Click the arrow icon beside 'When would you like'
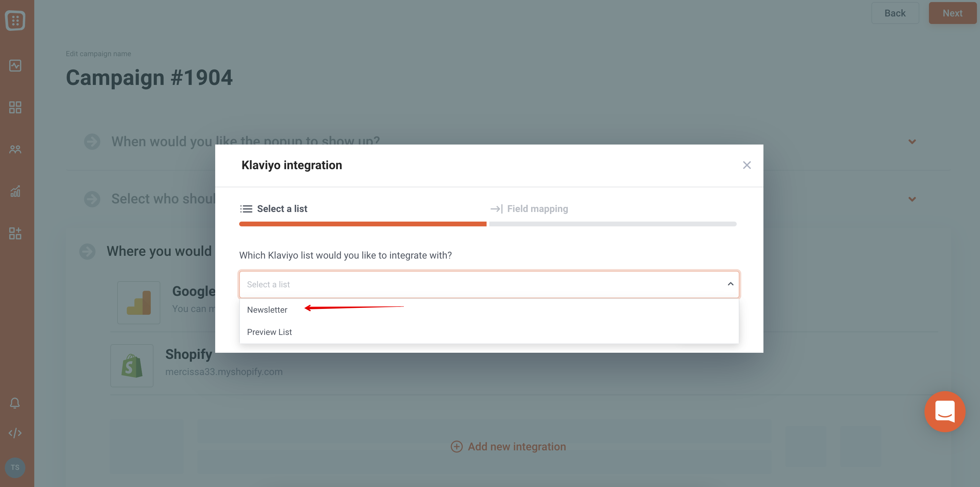Image resolution: width=980 pixels, height=487 pixels. coord(92,141)
